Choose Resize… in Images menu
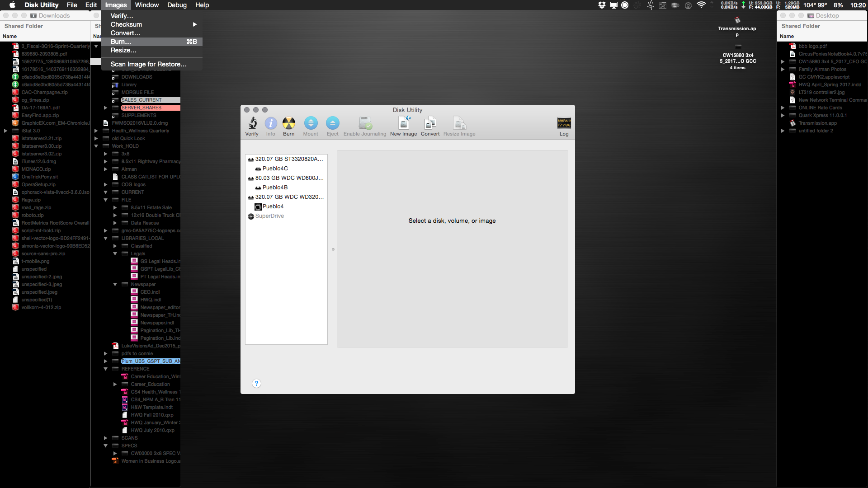Screen dimensions: 868x488 coord(152,50)
